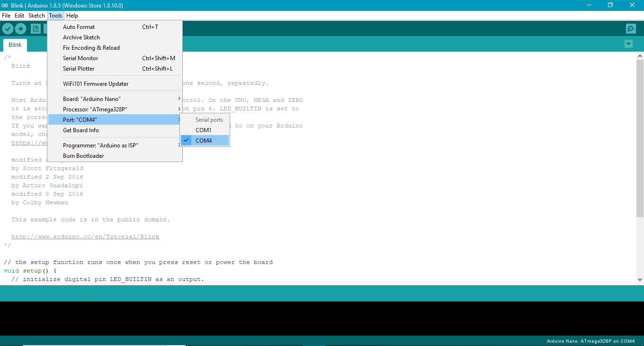Open the Serial Monitor magnifier icon
Image resolution: width=644 pixels, height=346 pixels.
(630, 28)
